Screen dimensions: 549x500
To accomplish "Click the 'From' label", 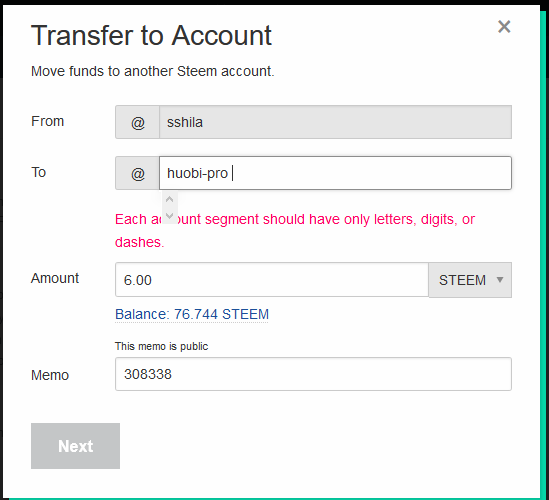I will pyautogui.click(x=47, y=121).
